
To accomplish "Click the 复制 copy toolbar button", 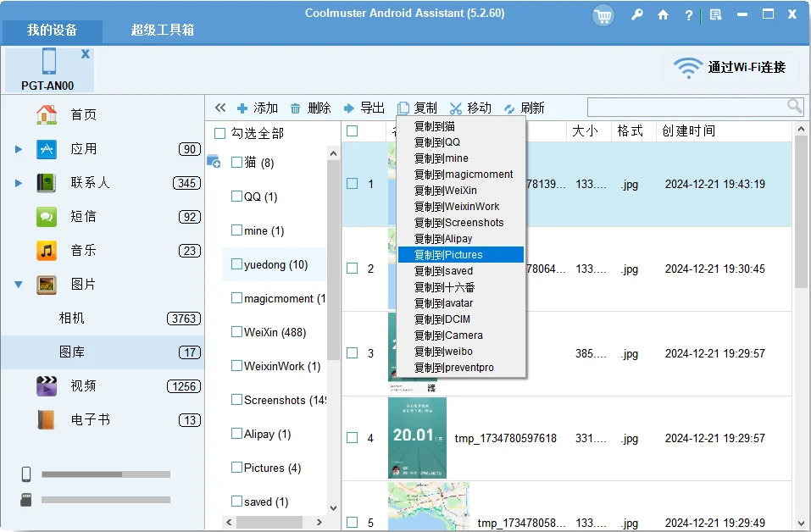I will click(418, 108).
